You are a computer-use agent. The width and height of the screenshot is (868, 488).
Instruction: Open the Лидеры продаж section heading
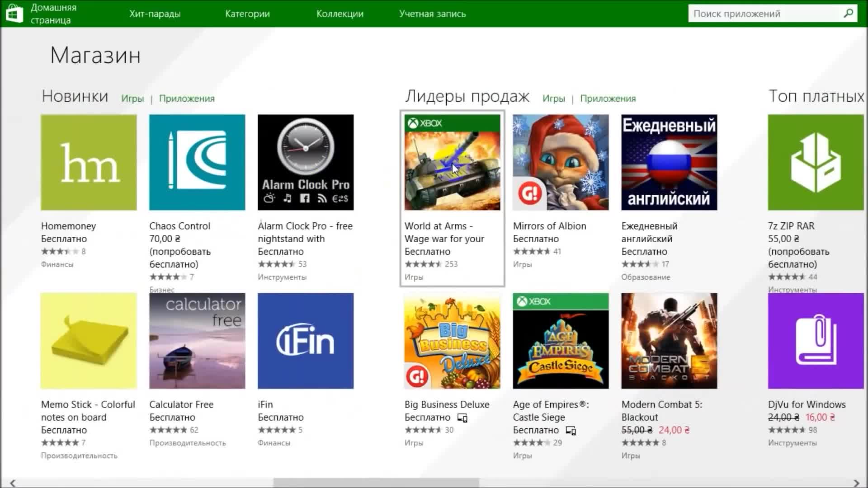pyautogui.click(x=467, y=96)
